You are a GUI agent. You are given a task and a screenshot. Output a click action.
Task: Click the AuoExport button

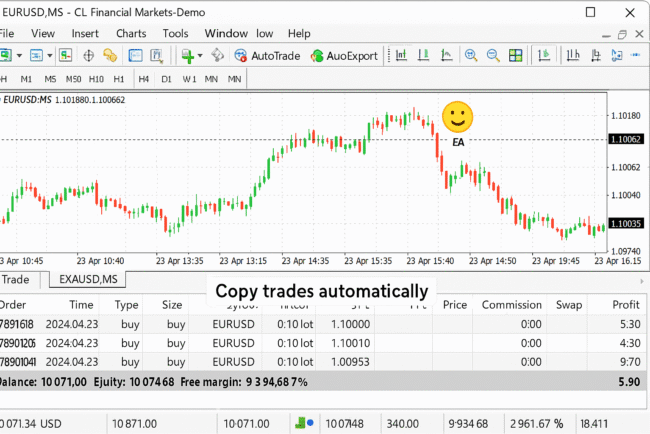point(343,56)
